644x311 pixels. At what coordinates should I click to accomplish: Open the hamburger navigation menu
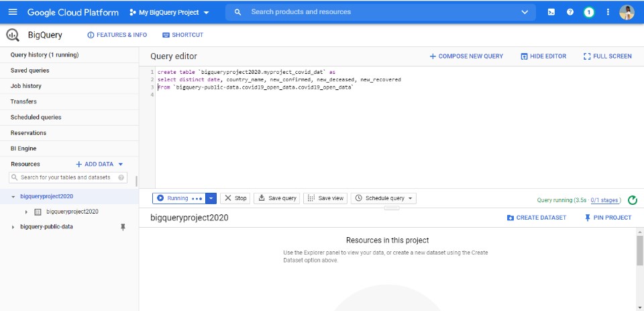[x=13, y=12]
